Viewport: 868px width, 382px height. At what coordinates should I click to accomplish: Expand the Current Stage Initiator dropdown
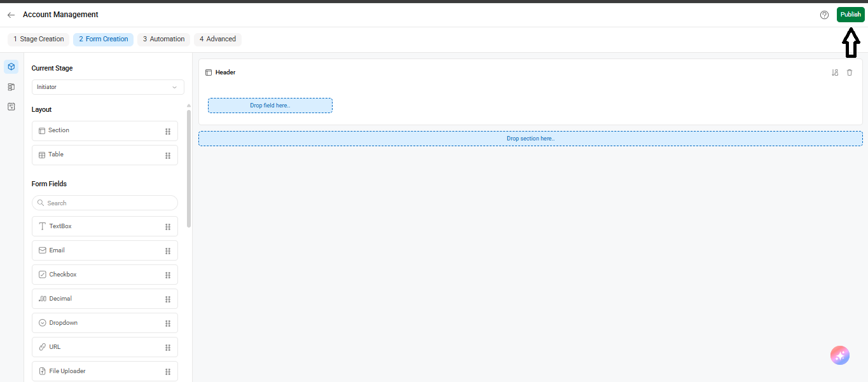coord(108,87)
